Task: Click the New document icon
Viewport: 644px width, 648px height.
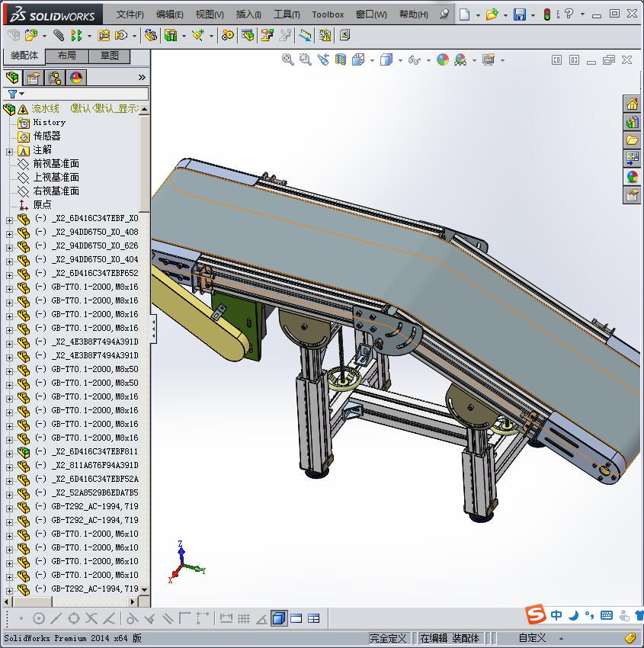Action: click(465, 14)
